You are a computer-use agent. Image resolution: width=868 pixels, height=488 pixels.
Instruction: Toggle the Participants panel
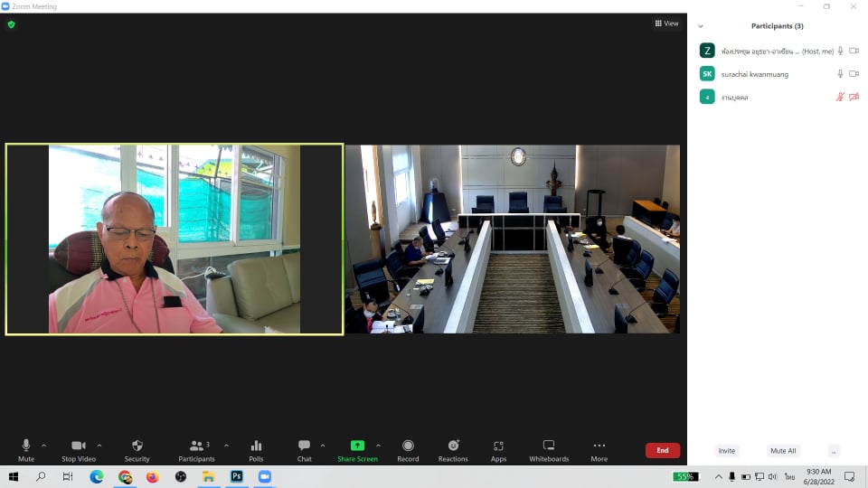(x=196, y=449)
